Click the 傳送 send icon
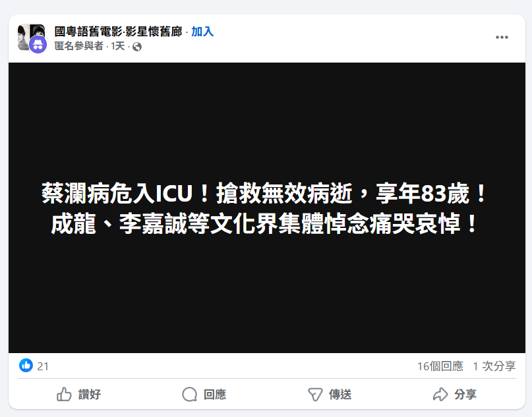 tap(315, 395)
